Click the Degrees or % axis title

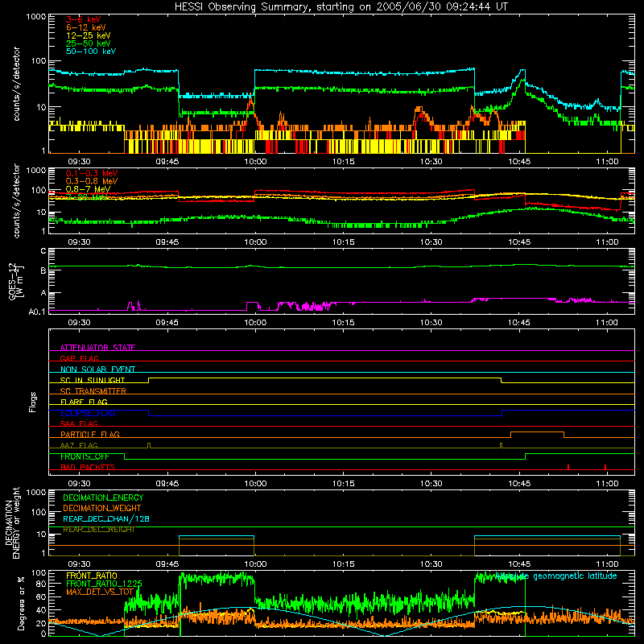(21, 603)
